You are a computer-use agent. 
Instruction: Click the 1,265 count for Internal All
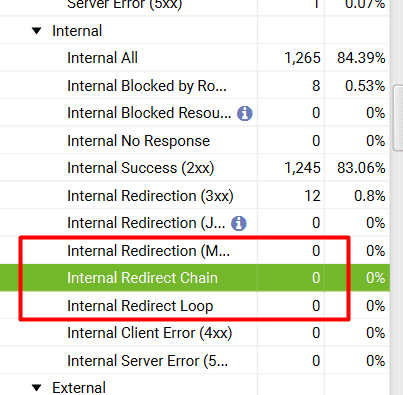point(302,58)
